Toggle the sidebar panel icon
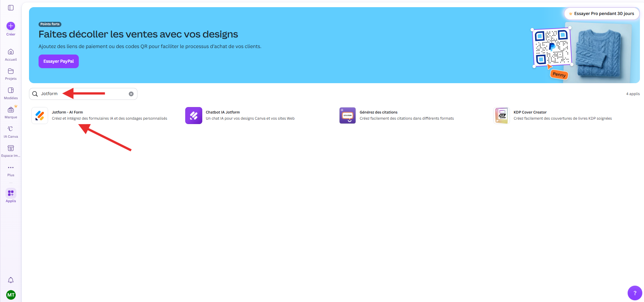The height and width of the screenshot is (302, 644). tap(11, 8)
